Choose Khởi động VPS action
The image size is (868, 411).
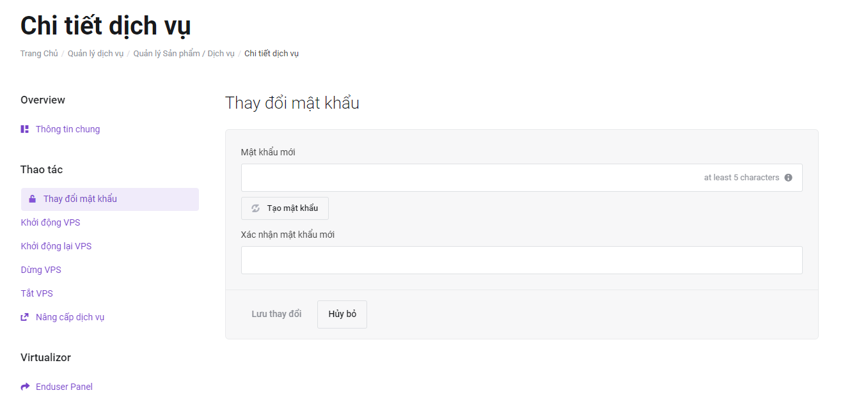point(51,222)
